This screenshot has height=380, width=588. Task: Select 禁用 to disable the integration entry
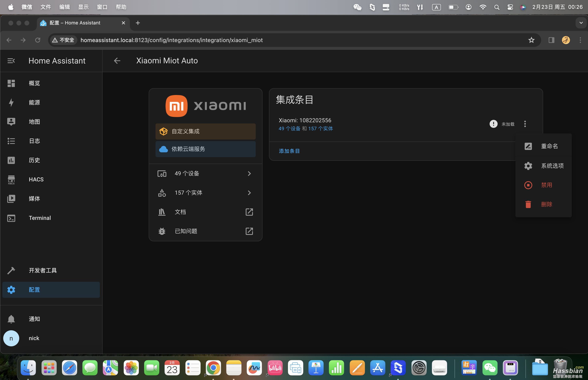coord(543,185)
